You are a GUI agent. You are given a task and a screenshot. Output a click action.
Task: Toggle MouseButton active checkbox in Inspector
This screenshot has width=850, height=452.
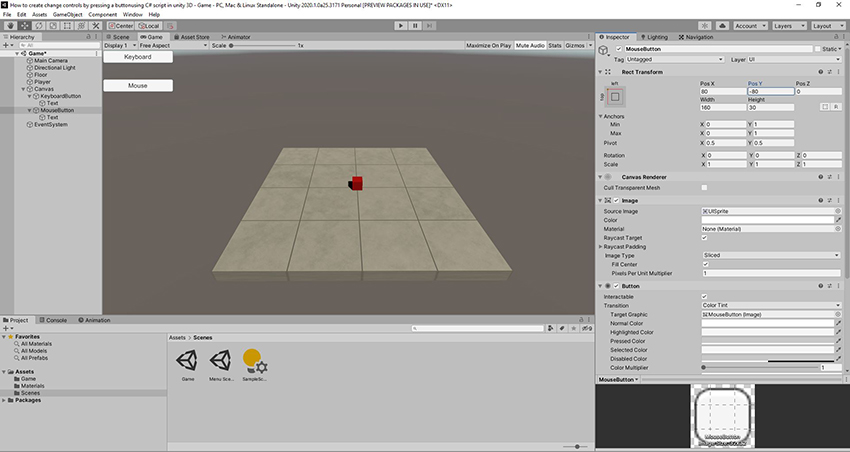(620, 49)
